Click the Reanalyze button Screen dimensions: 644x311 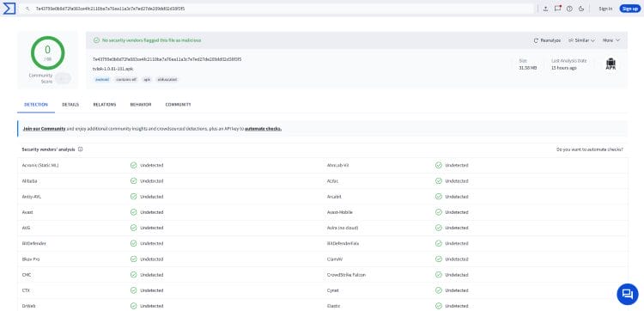click(x=547, y=40)
